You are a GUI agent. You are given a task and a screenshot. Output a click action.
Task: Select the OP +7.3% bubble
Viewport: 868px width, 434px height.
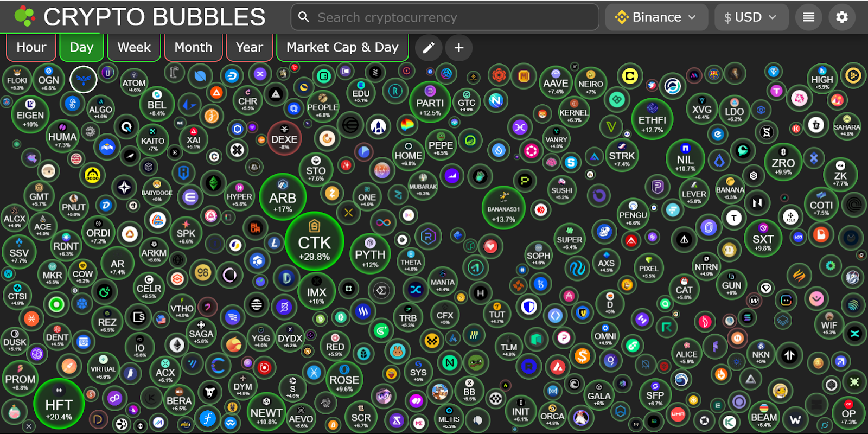(x=848, y=413)
